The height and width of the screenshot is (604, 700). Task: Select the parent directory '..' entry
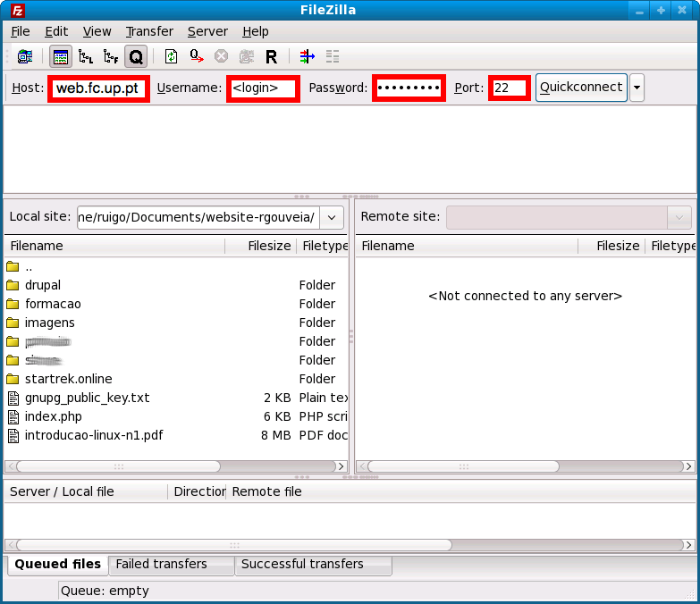click(176, 267)
